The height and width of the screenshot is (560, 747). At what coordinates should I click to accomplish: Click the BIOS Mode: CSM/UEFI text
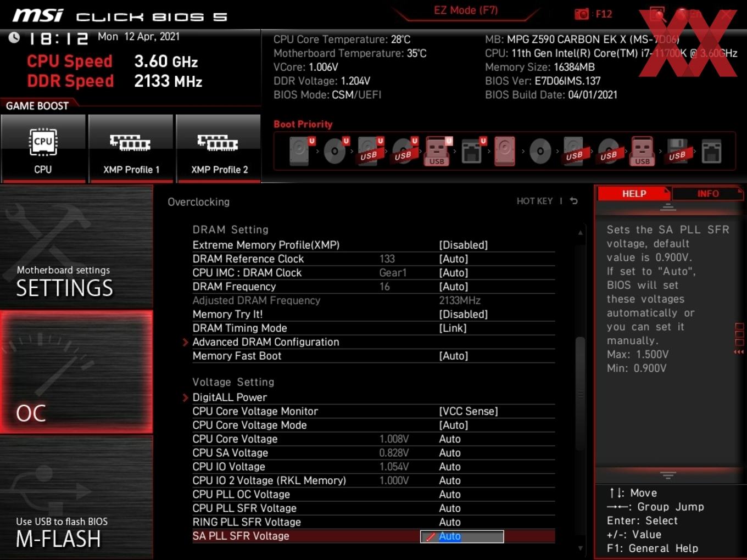(327, 94)
